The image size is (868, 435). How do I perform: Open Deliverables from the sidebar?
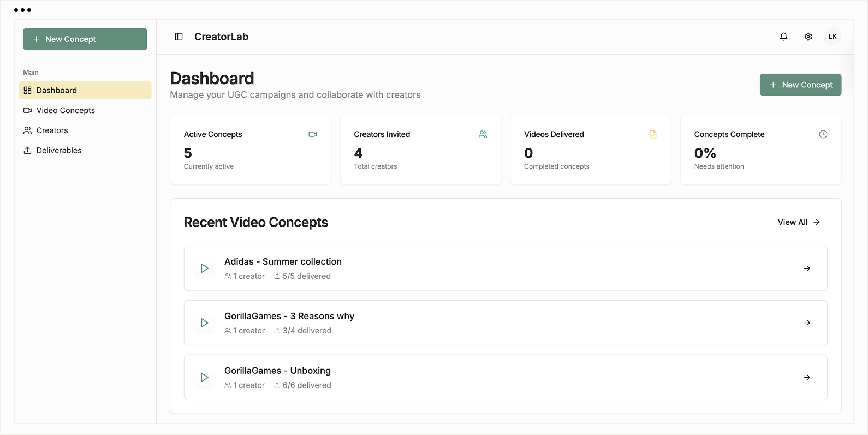click(59, 151)
